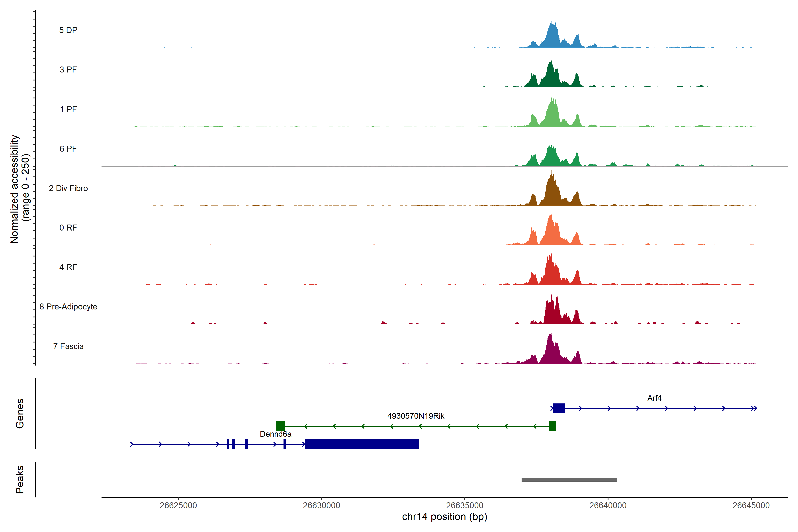
Task: Click the right green 4930570N19Rik exon
Action: coord(552,426)
